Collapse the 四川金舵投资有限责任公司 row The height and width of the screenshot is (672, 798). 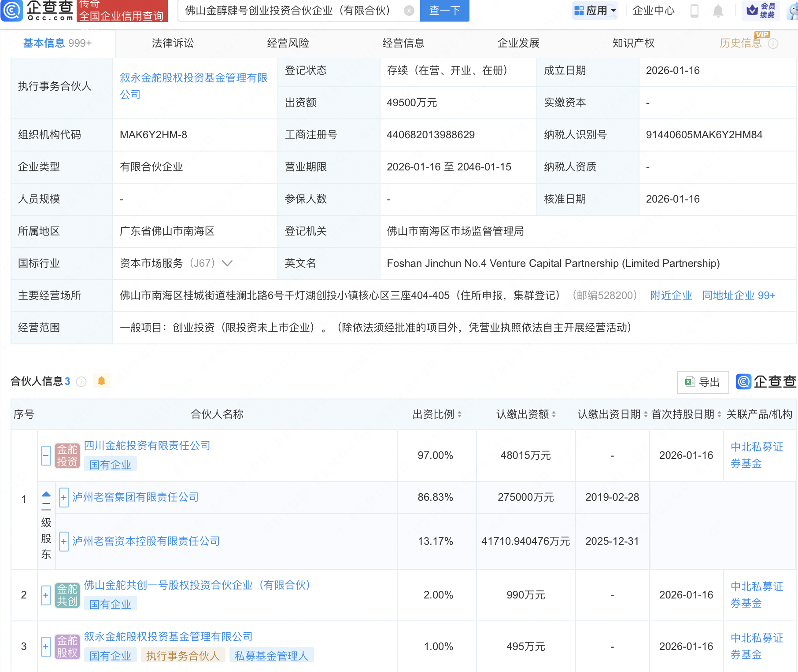coord(46,455)
